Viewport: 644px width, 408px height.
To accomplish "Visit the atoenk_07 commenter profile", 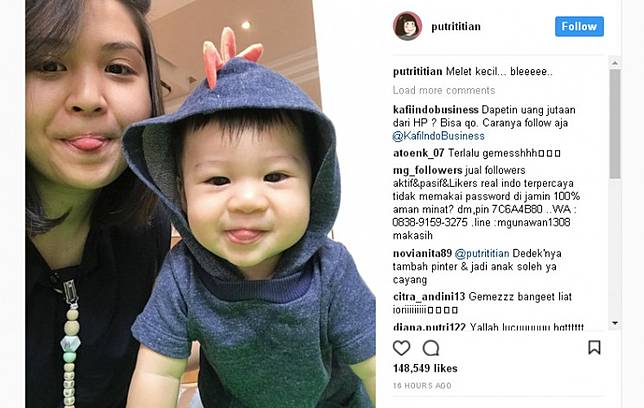I will (419, 153).
